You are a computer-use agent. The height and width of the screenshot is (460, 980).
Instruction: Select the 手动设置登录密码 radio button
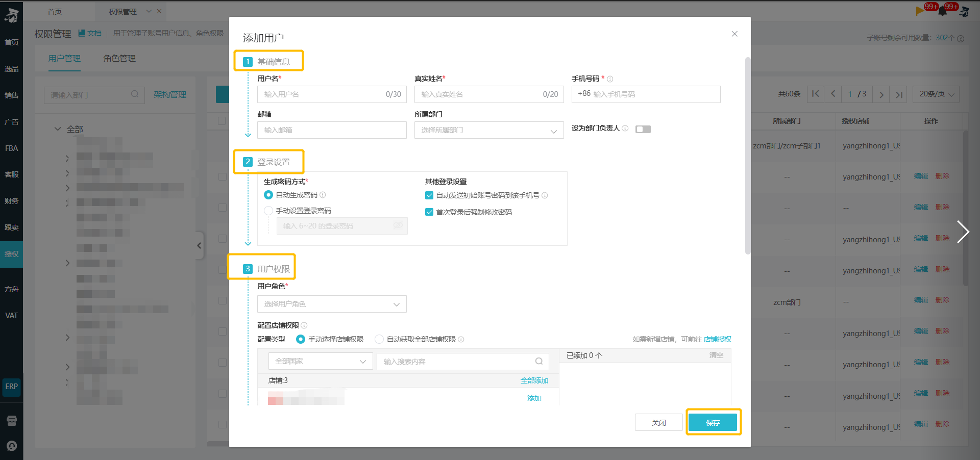pos(268,211)
